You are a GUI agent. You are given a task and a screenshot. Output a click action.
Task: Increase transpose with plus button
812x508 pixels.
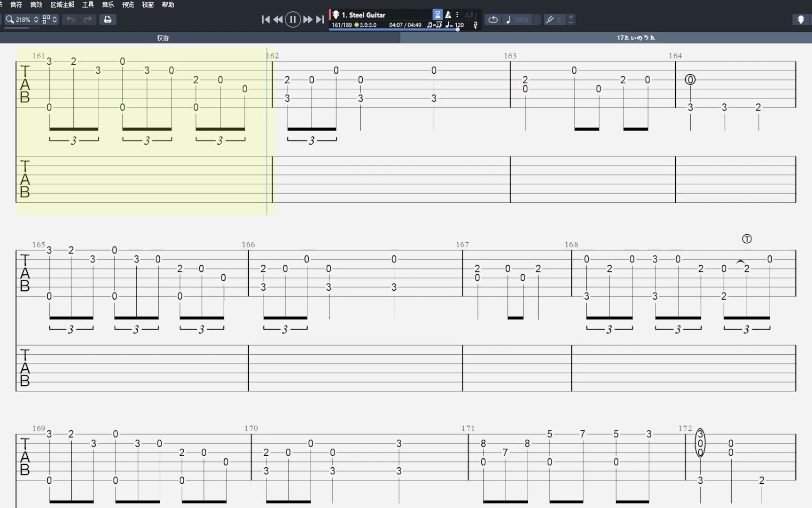coord(571,17)
